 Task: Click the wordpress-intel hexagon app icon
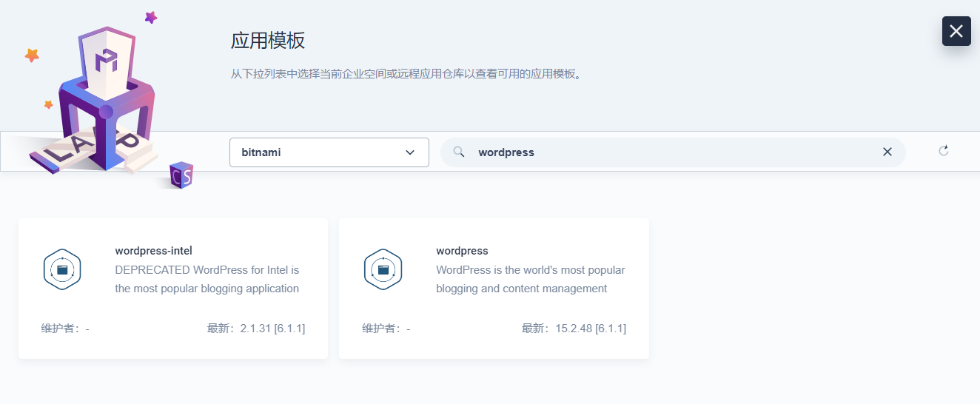click(x=62, y=270)
